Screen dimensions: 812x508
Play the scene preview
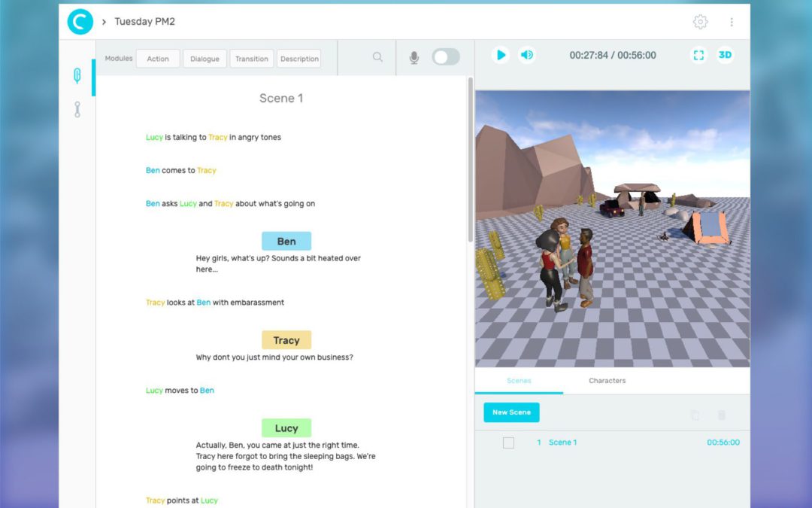point(500,54)
